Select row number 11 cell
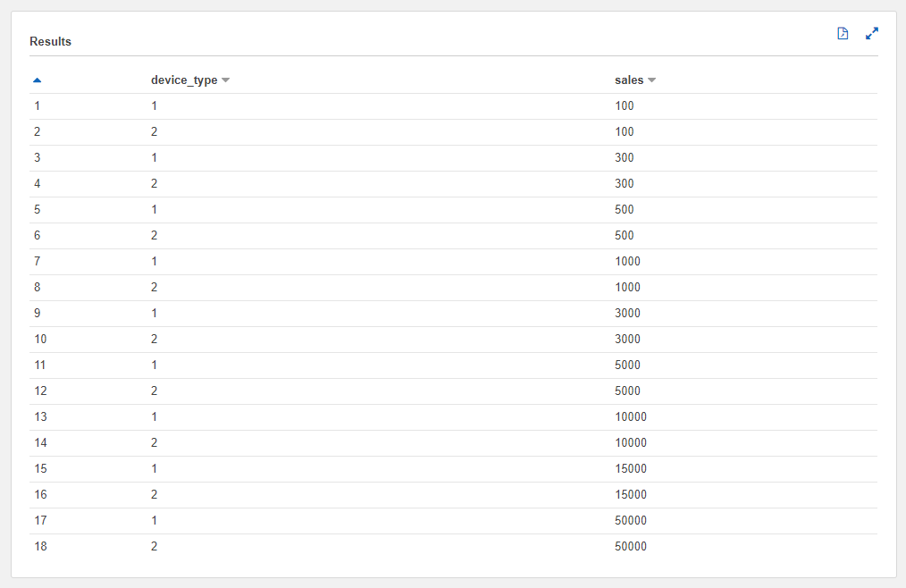This screenshot has width=906, height=588. (40, 365)
